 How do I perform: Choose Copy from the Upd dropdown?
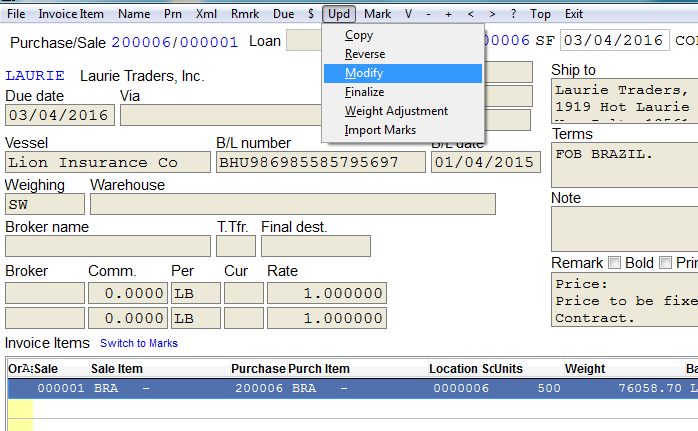click(403, 35)
